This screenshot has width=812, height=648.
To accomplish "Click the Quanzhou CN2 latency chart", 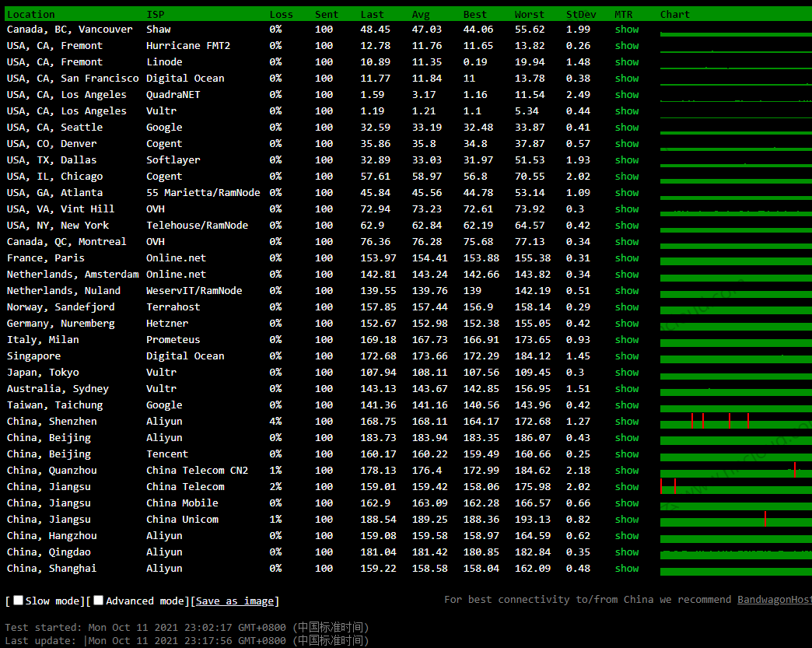I will click(x=736, y=471).
